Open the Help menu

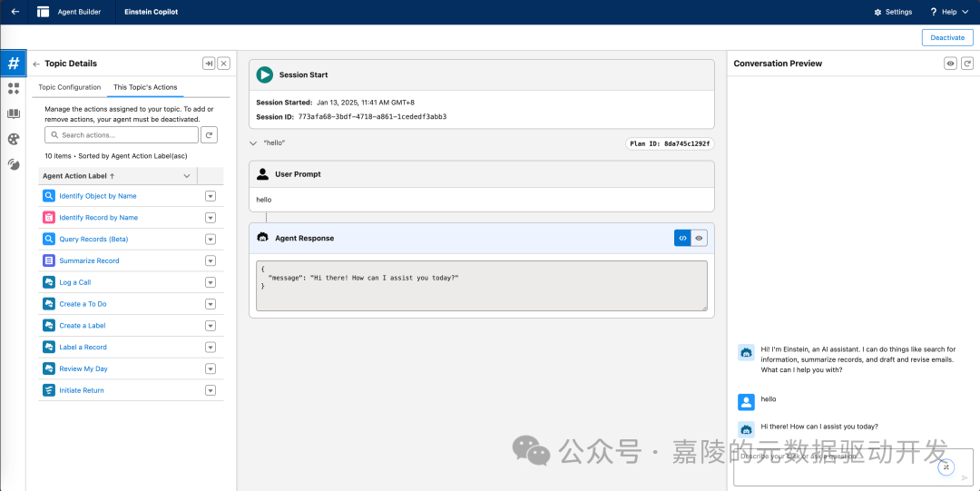pos(949,12)
